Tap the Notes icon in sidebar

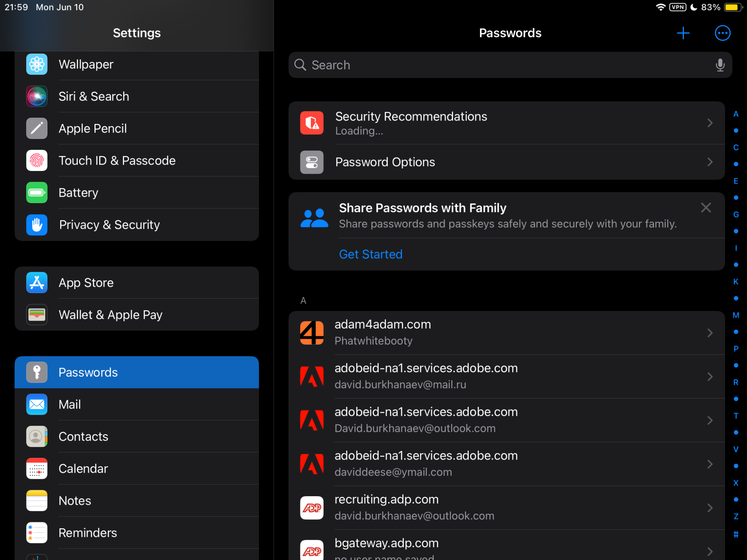pos(37,501)
